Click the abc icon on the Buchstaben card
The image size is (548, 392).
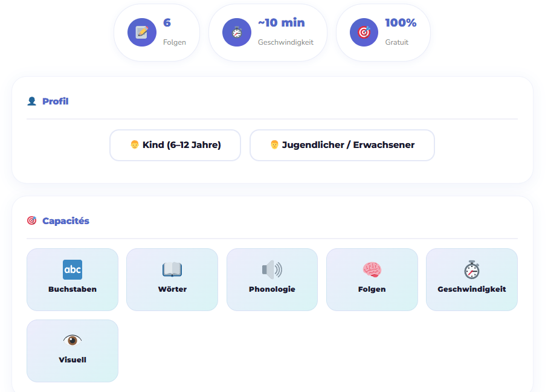tap(73, 270)
